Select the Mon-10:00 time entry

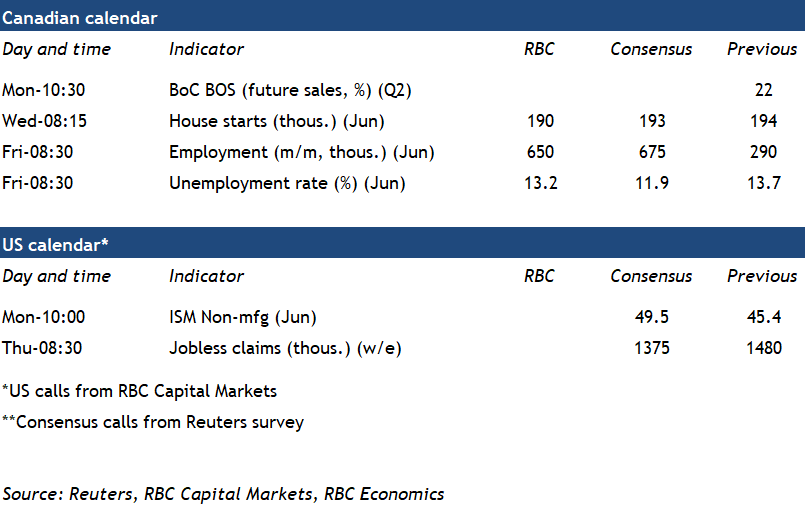[44, 317]
